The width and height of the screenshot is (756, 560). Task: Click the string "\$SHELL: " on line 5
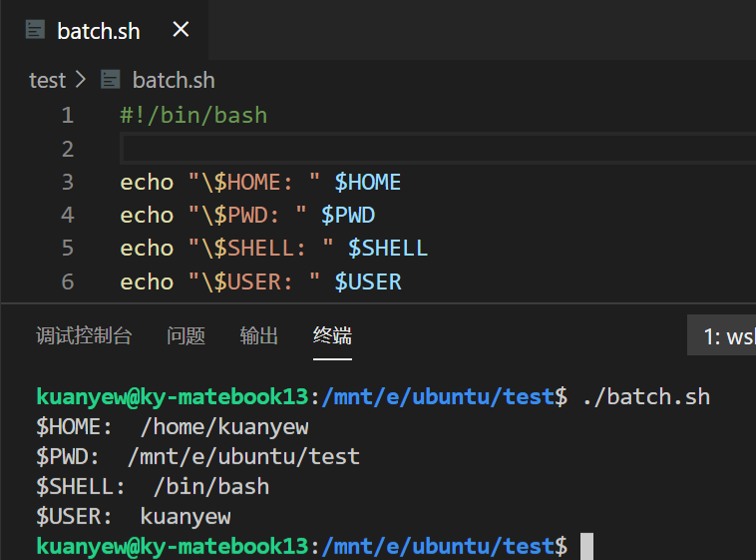tap(261, 249)
